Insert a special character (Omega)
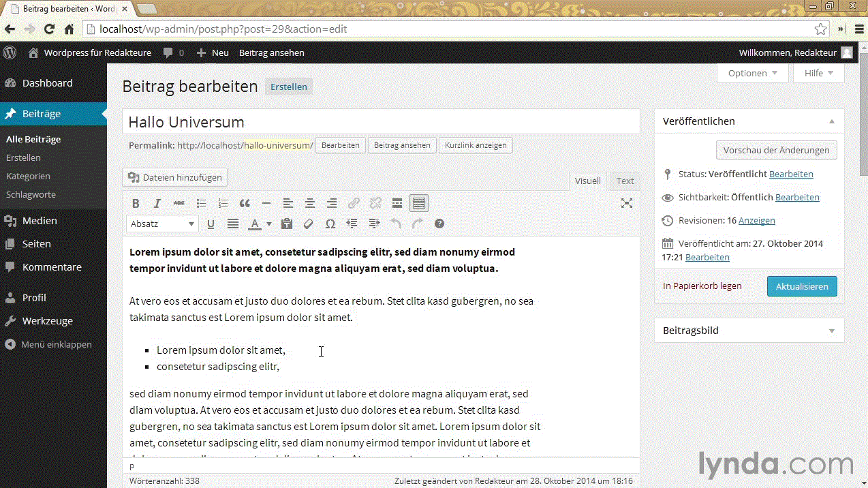Viewport: 868px width, 488px height. (x=330, y=224)
